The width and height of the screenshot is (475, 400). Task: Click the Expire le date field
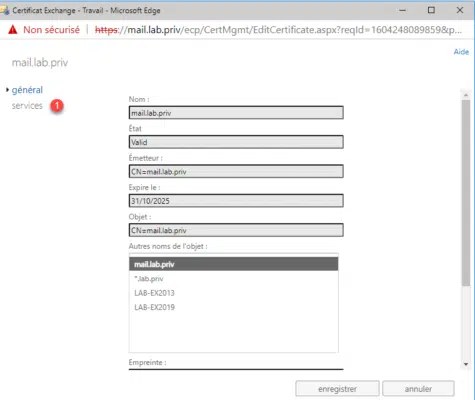[x=236, y=201]
